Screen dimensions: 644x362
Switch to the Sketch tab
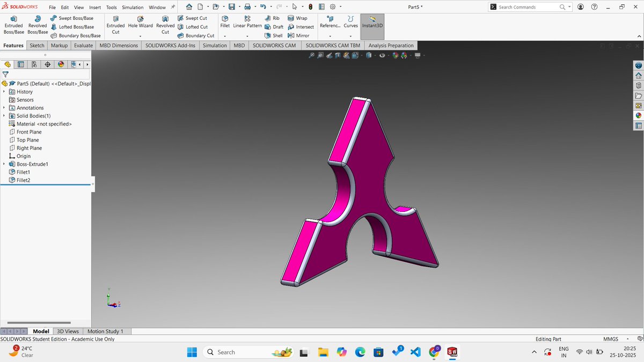(37, 46)
